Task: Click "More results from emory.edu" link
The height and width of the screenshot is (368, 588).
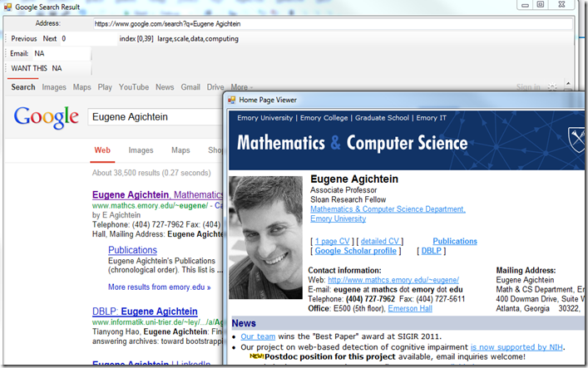Action: pyautogui.click(x=159, y=287)
